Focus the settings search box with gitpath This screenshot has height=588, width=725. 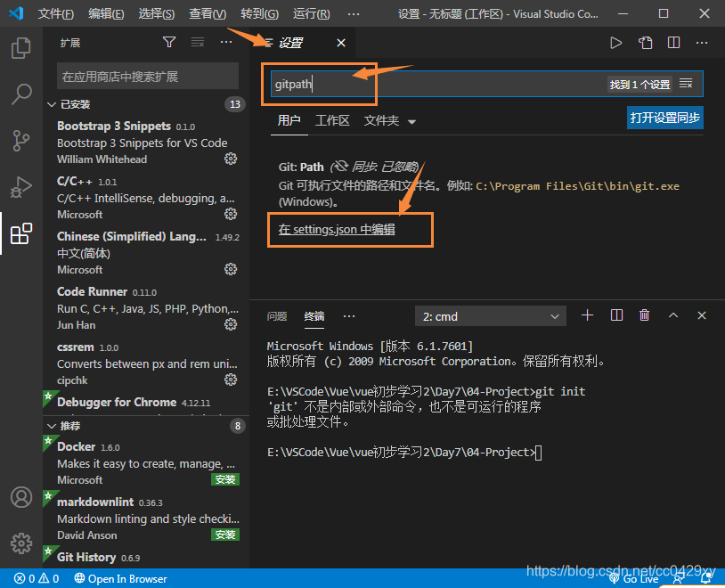486,84
